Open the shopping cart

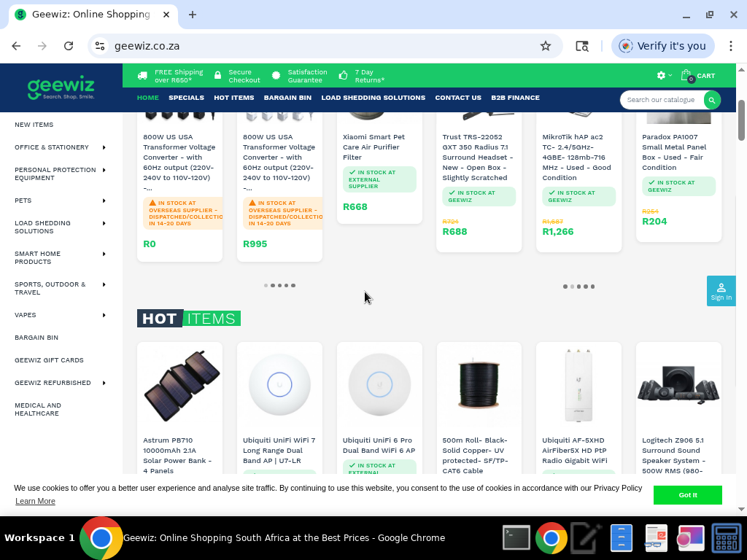pos(692,75)
